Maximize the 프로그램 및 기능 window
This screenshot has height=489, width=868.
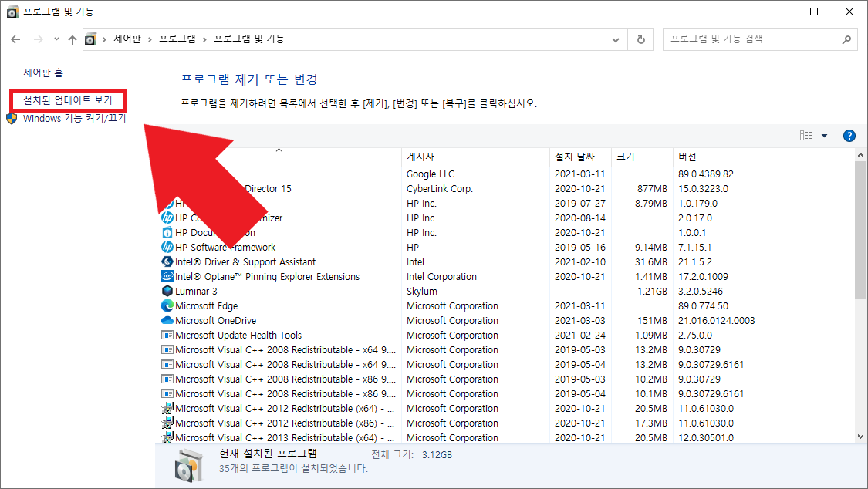tap(814, 12)
